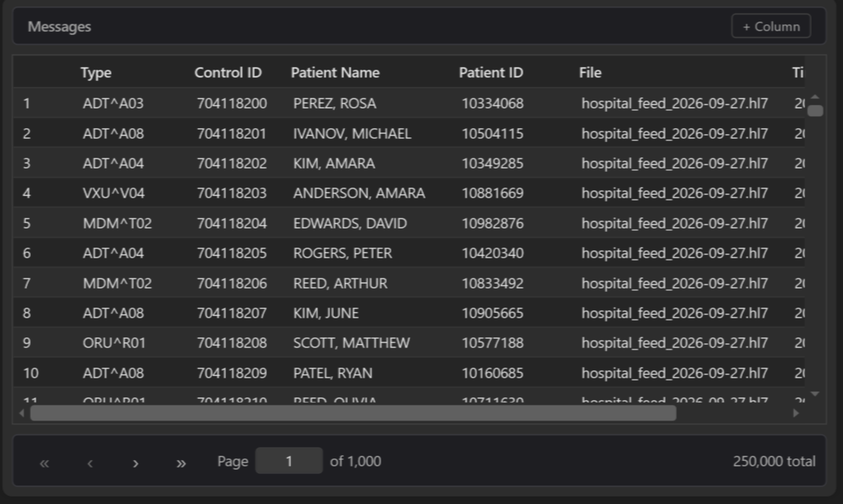Screen dimensions: 843x504
Task: Click control ID 704118205
Action: tap(232, 253)
